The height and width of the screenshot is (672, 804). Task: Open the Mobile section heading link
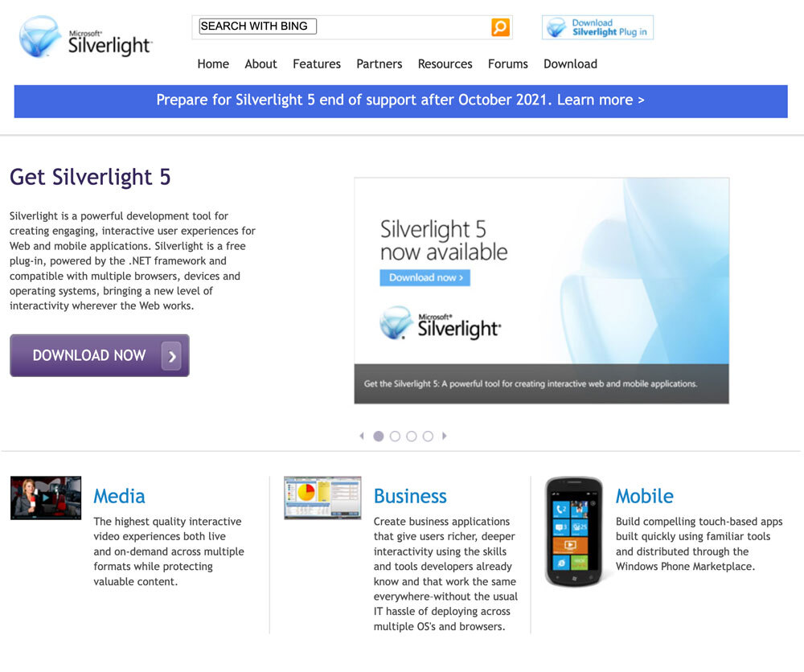(645, 496)
